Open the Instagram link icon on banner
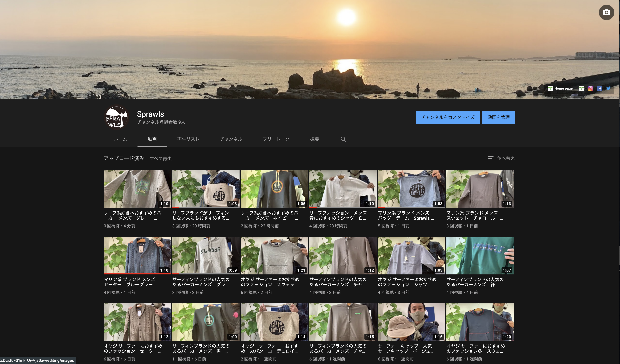620x364 pixels. point(590,88)
